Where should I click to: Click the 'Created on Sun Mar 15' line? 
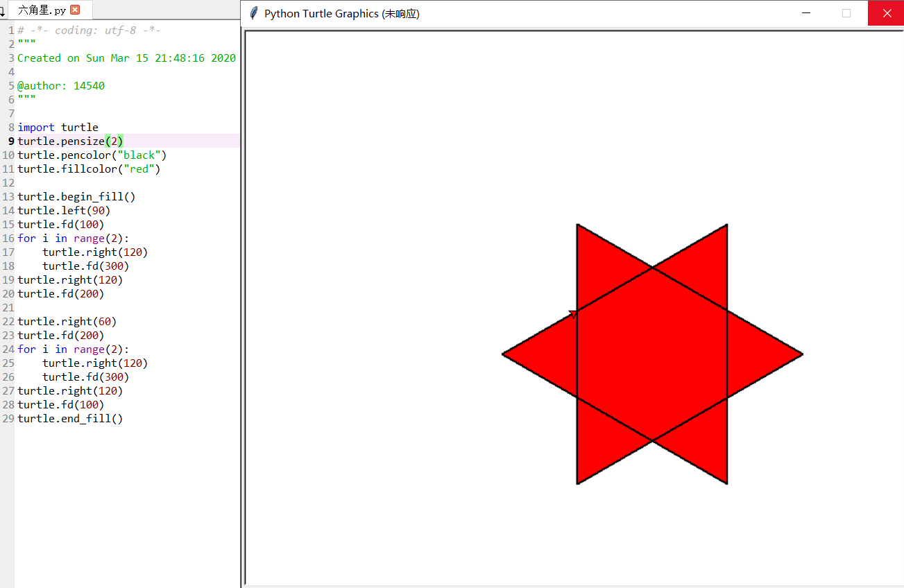[126, 58]
